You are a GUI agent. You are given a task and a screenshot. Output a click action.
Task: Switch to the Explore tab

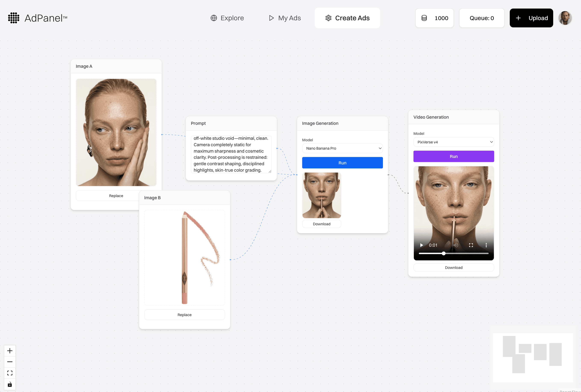coord(227,18)
